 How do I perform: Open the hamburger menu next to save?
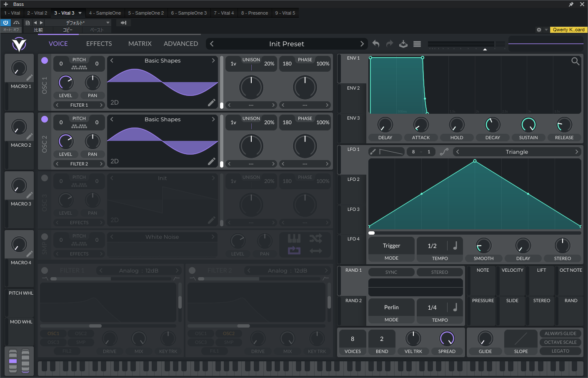[x=417, y=44]
